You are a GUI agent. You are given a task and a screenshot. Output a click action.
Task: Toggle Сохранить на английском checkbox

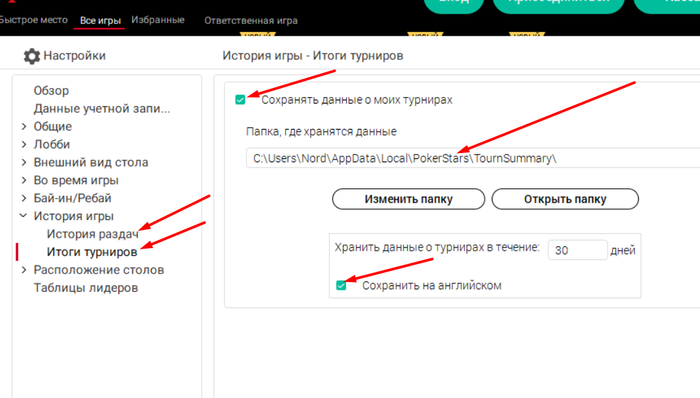point(341,285)
